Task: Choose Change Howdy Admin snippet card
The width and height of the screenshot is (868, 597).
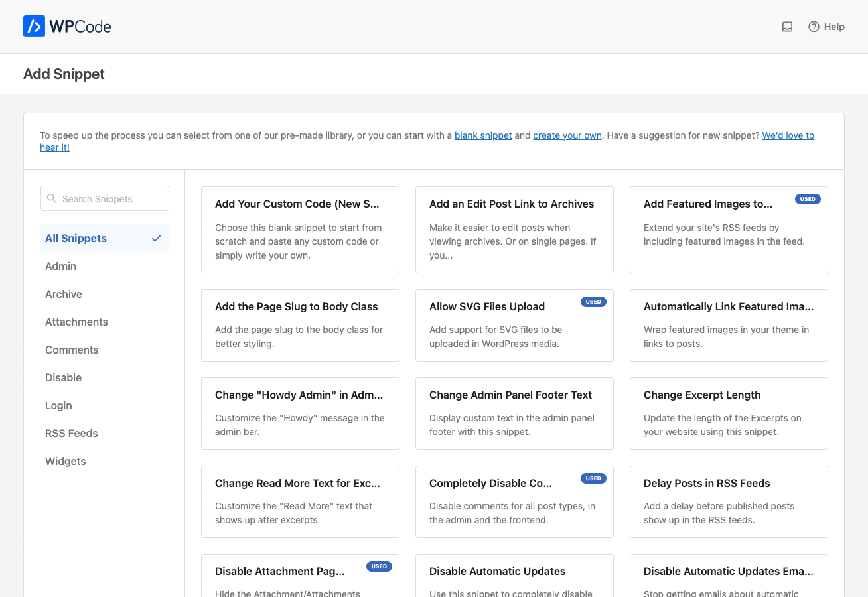Action: tap(300, 413)
